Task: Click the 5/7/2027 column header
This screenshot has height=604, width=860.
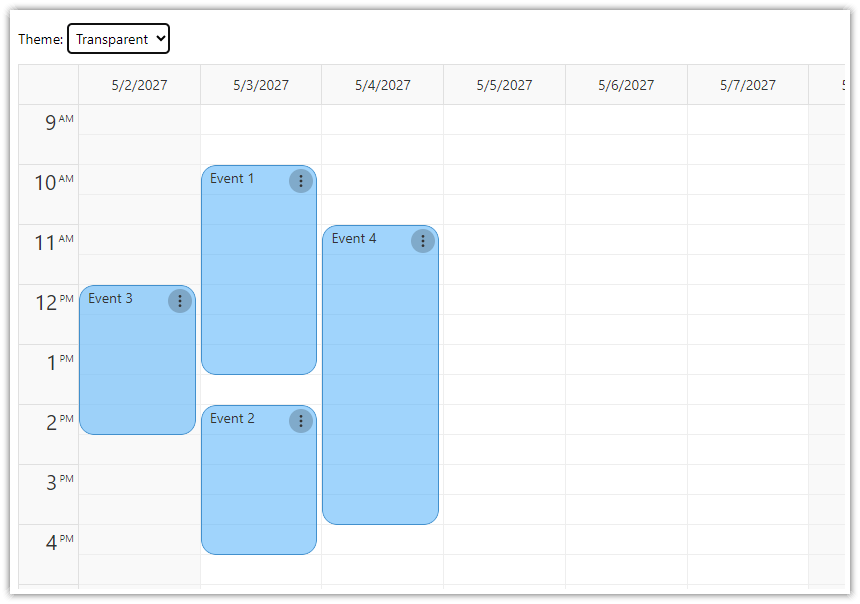Action: tap(747, 84)
